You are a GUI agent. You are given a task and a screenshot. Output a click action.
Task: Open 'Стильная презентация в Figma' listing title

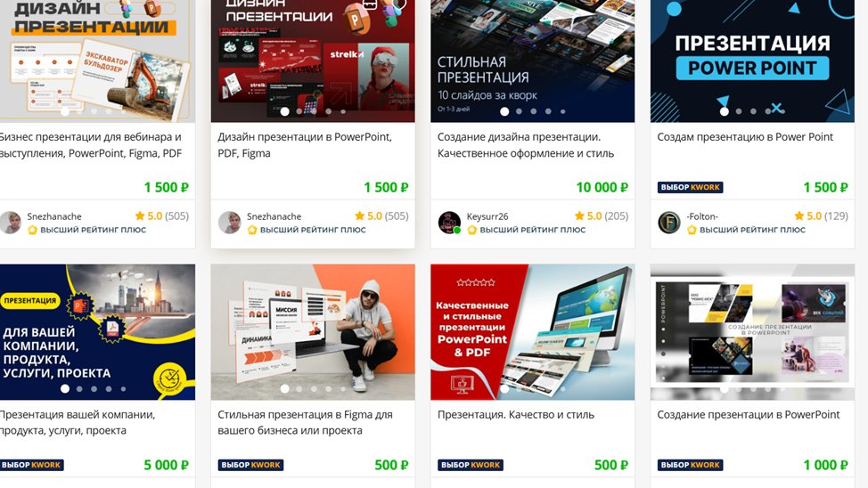305,422
